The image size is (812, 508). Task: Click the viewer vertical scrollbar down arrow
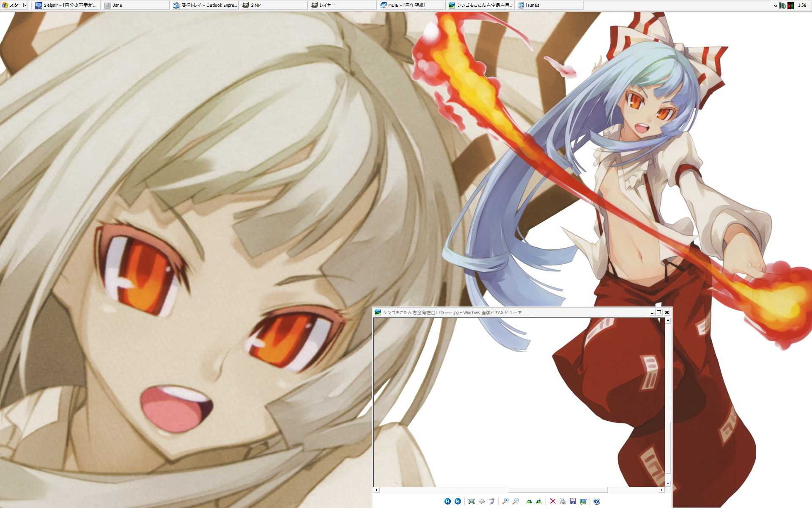[668, 484]
